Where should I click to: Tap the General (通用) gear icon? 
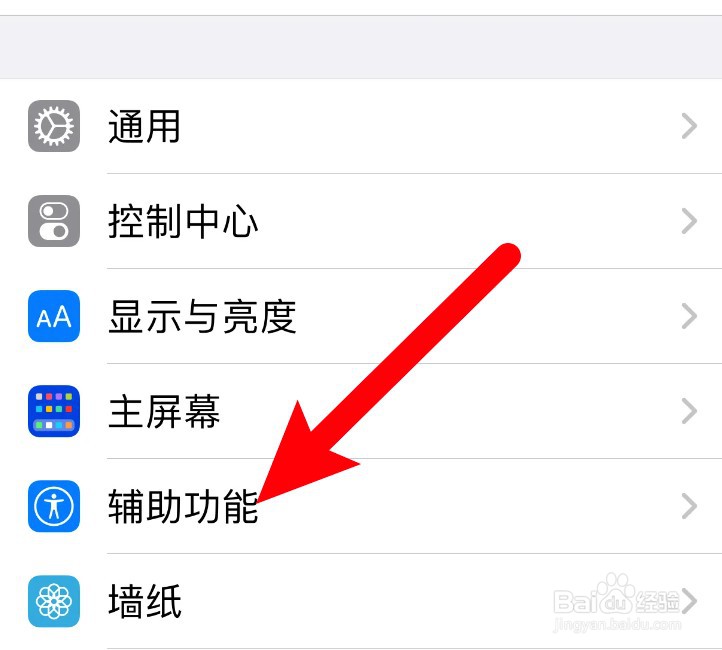(54, 126)
